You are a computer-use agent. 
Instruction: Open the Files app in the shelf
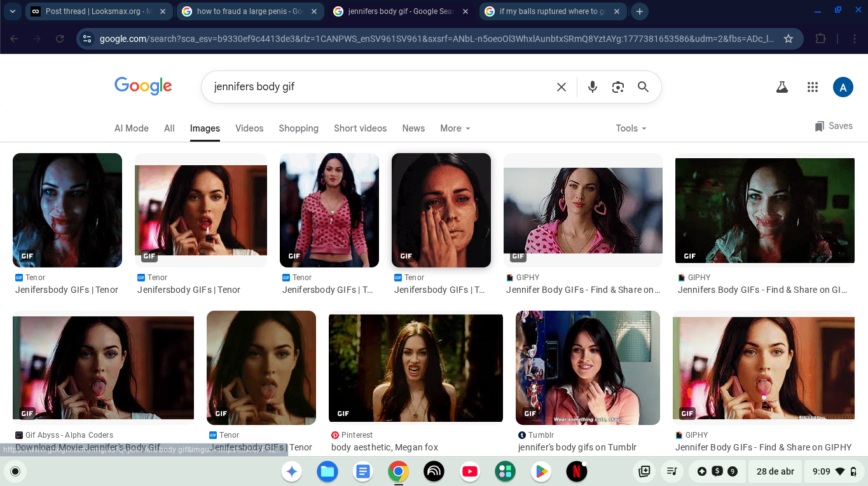tap(327, 471)
